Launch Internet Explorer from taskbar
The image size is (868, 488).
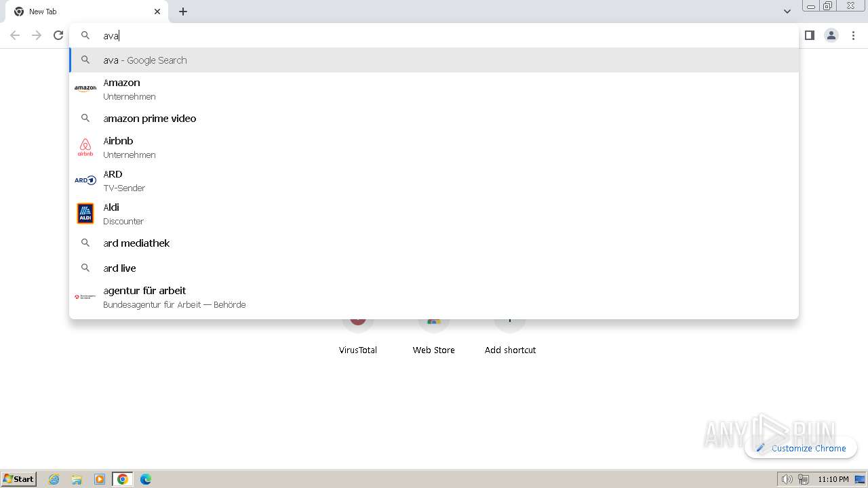tap(54, 479)
